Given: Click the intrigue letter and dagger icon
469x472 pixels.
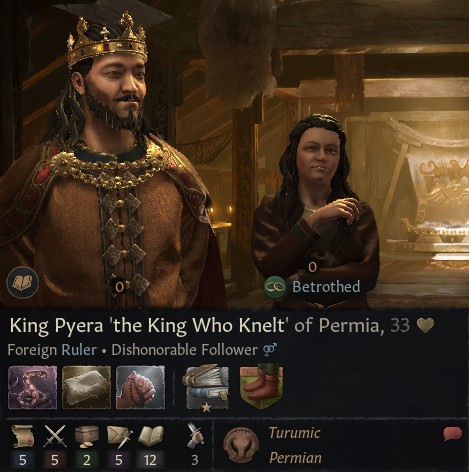Looking at the screenshot, I should pyautogui.click(x=119, y=437).
